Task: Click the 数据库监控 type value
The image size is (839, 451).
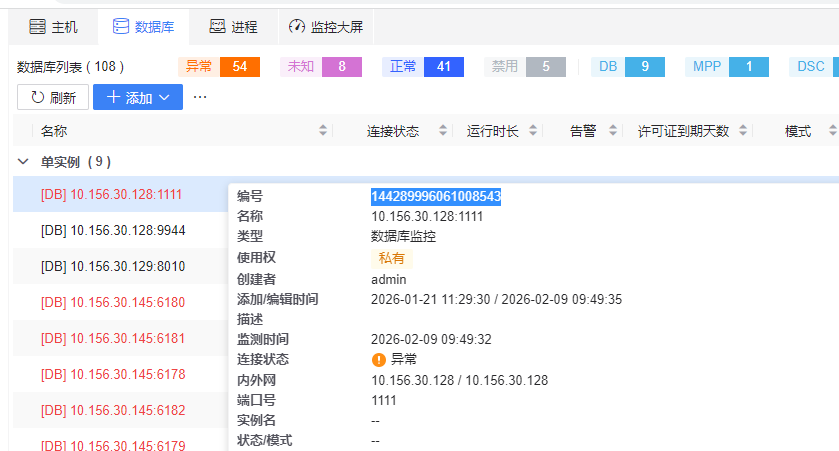Action: click(x=403, y=236)
